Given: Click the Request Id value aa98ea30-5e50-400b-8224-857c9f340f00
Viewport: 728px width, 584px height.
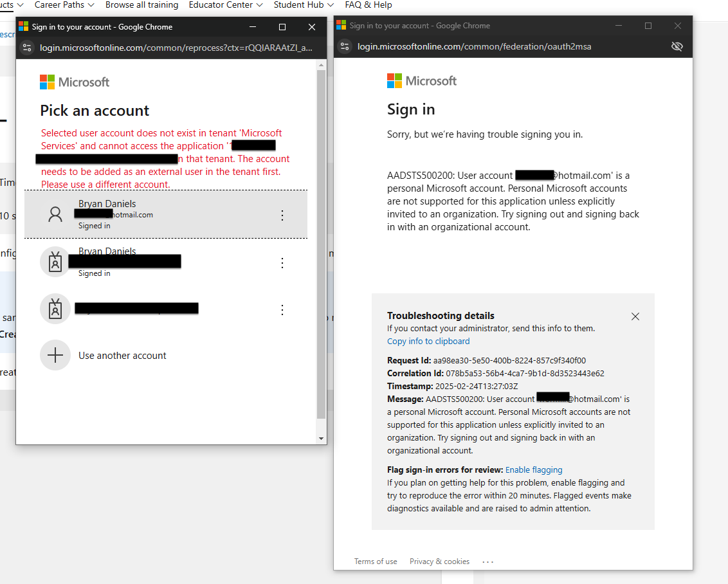Looking at the screenshot, I should (x=509, y=360).
